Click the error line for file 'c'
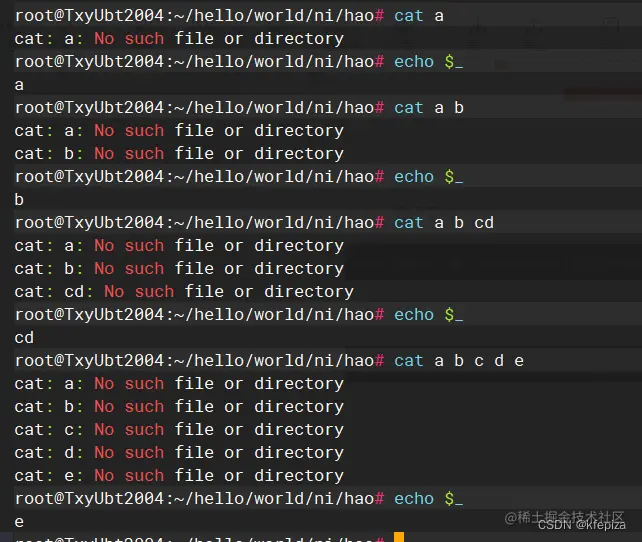Image resolution: width=642 pixels, height=542 pixels. coord(179,430)
